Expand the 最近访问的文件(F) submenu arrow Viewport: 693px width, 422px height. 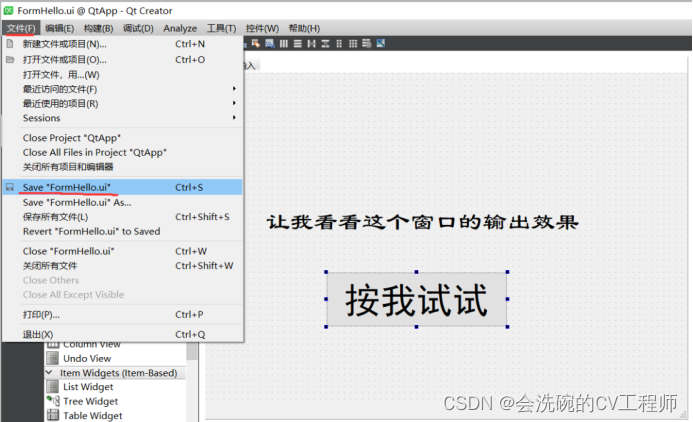234,89
